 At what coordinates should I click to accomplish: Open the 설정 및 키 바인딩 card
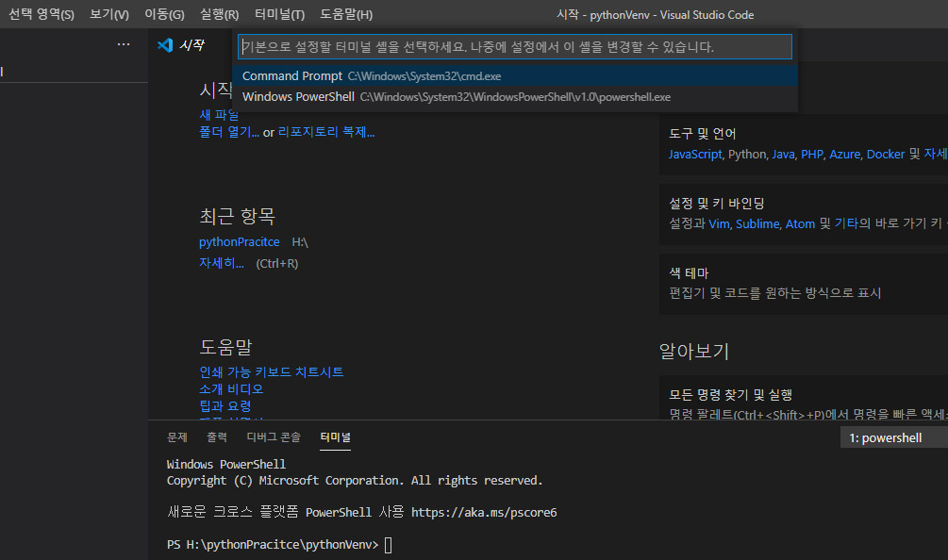[x=804, y=214]
